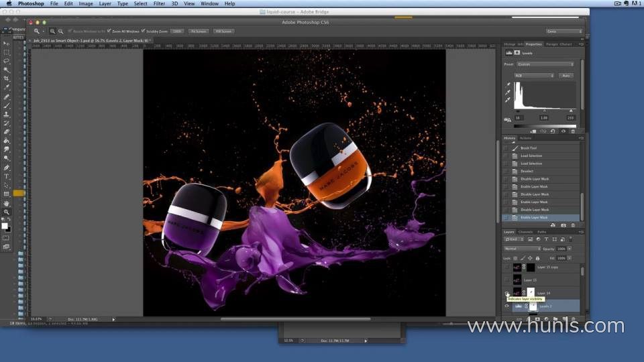Select the Hand tool
This screenshot has width=644, height=362.
6,204
